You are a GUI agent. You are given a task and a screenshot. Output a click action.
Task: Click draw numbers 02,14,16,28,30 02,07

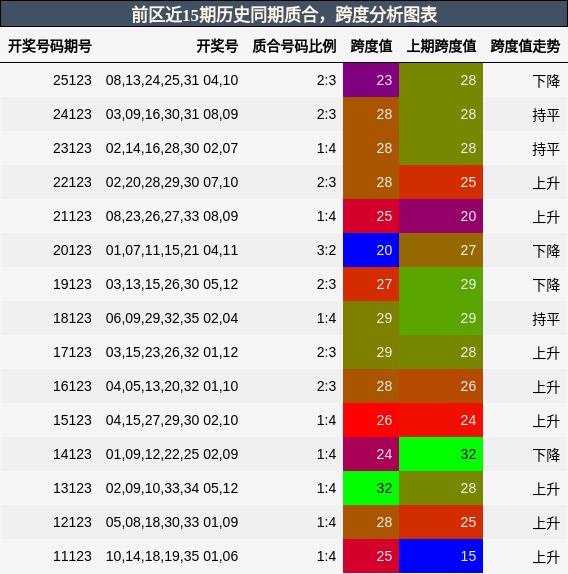click(x=172, y=148)
